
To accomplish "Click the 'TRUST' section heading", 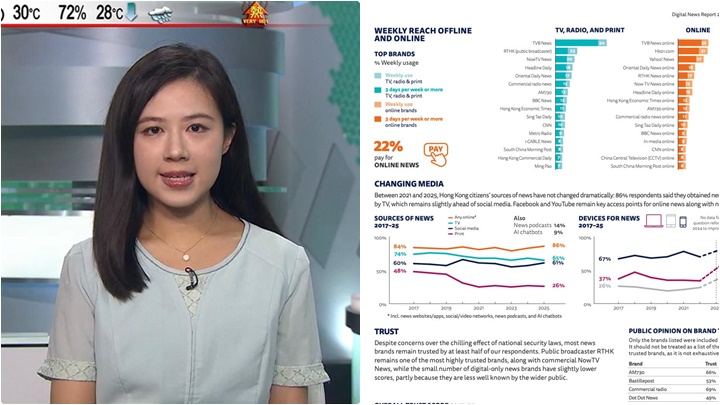I will coord(386,332).
